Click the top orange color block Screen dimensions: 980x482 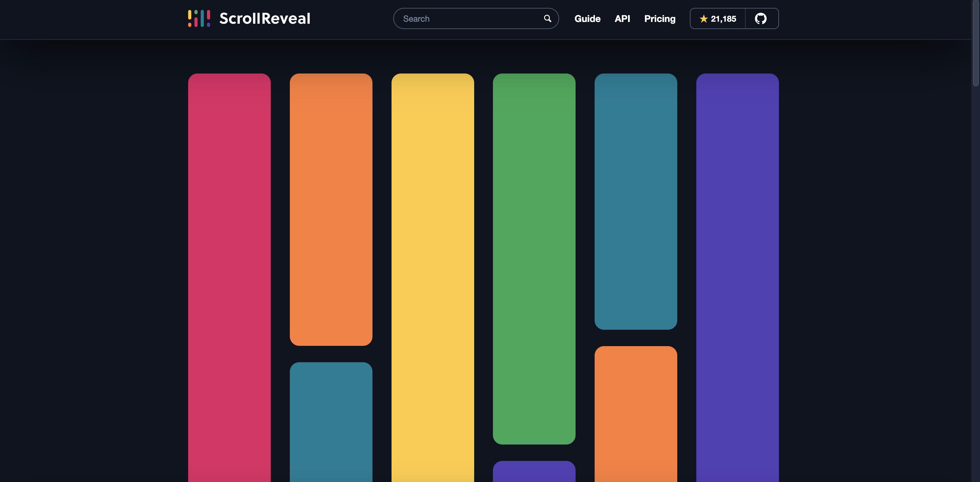point(331,209)
